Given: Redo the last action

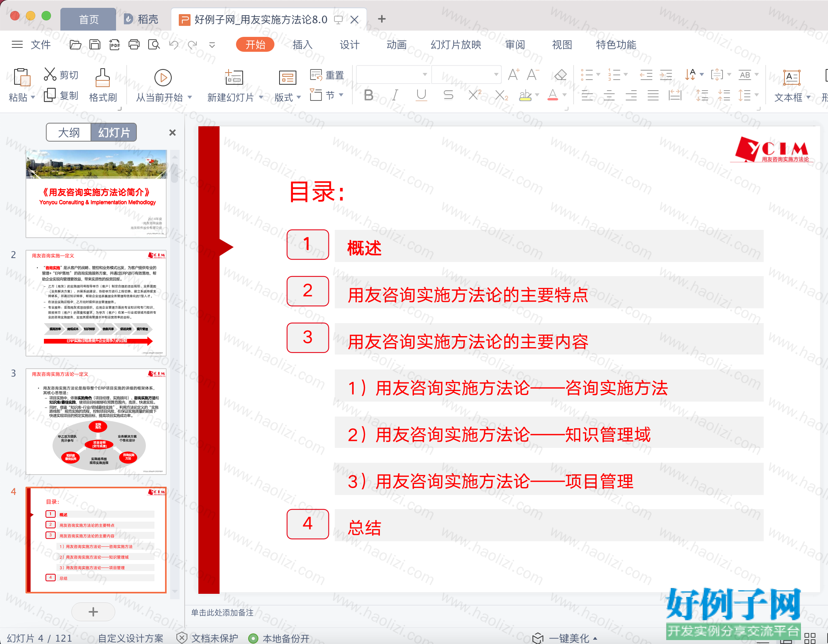Looking at the screenshot, I should (192, 45).
